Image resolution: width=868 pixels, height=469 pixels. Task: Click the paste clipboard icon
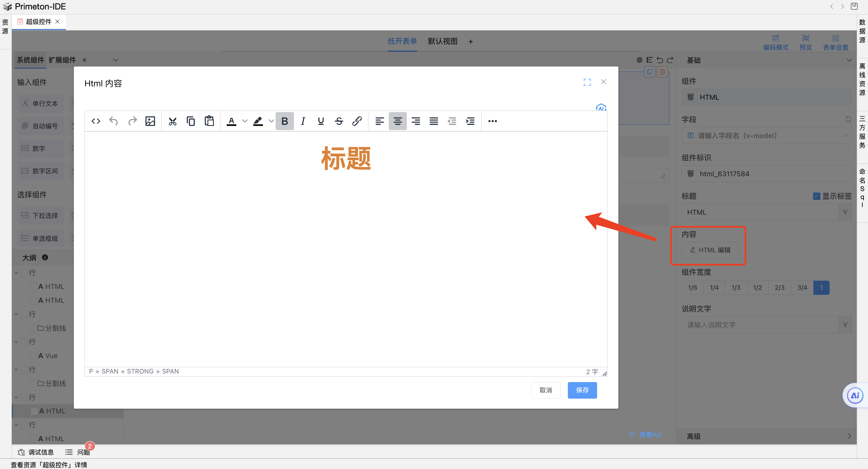coord(209,121)
